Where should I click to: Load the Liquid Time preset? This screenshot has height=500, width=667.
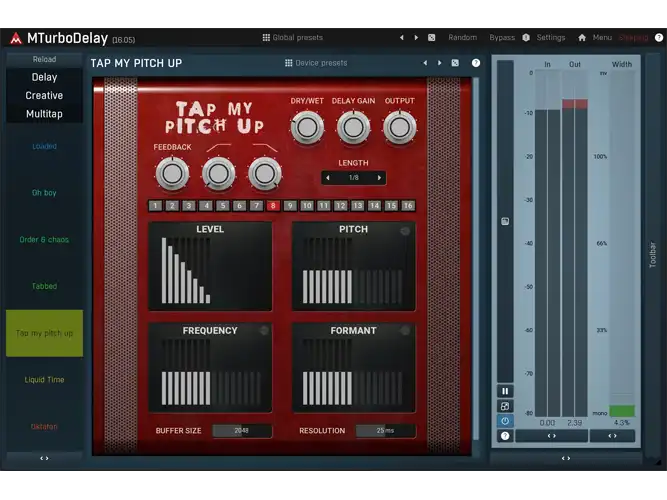click(44, 380)
